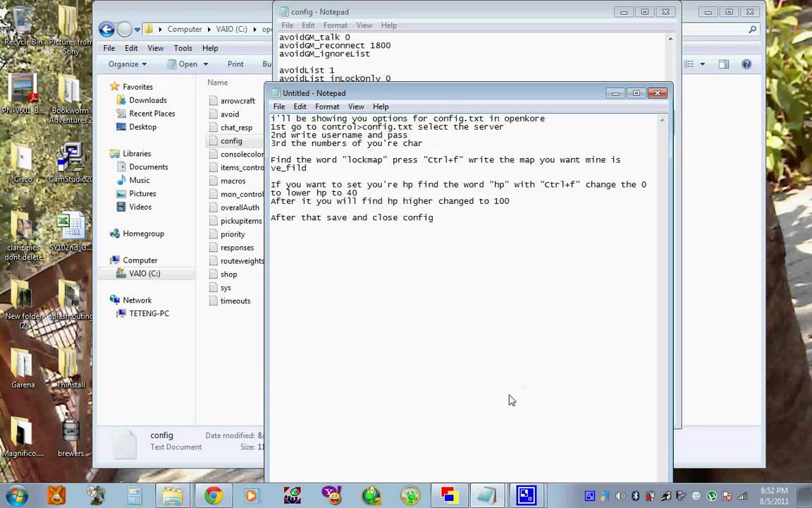The image size is (812, 508).
Task: Switch to Notepad taskbar button
Action: point(486,495)
